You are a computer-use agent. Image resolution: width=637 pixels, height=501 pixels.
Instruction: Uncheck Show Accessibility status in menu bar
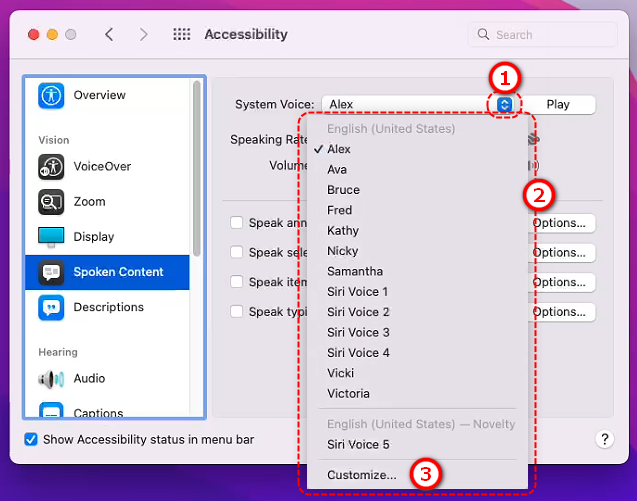point(31,439)
